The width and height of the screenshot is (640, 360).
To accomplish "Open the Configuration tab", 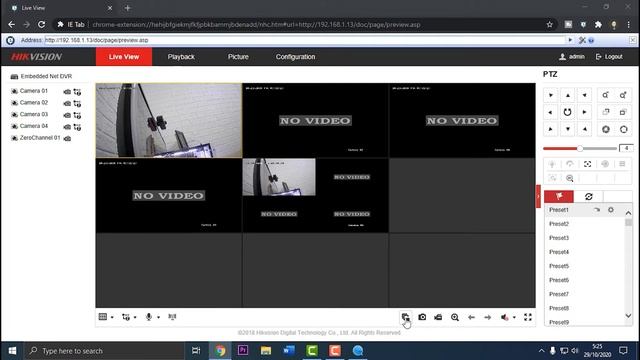I will coord(295,57).
